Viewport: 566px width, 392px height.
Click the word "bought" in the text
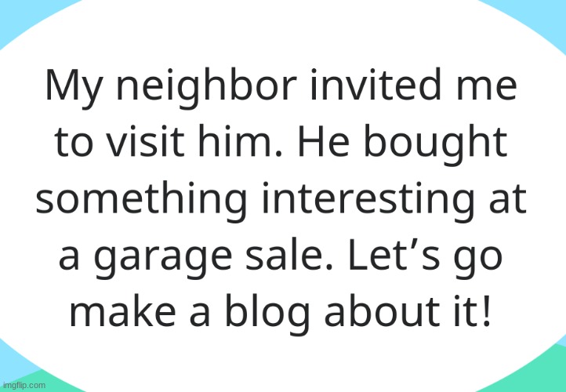435,145
